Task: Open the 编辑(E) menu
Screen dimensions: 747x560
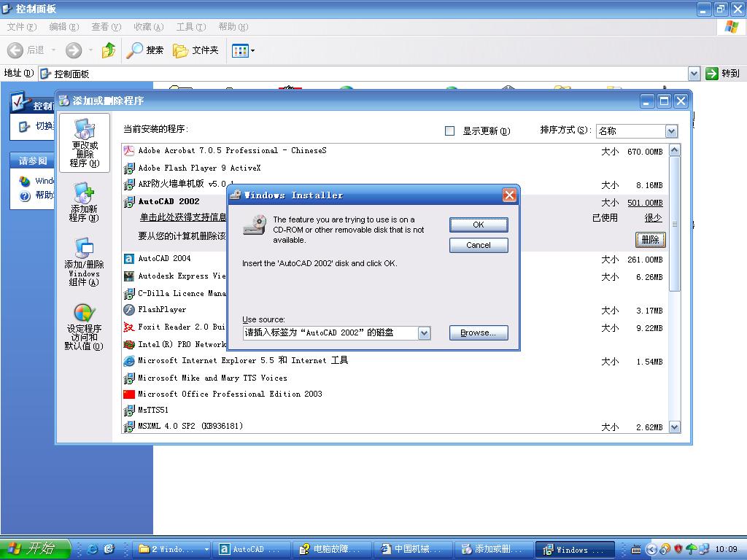Action: (64, 27)
